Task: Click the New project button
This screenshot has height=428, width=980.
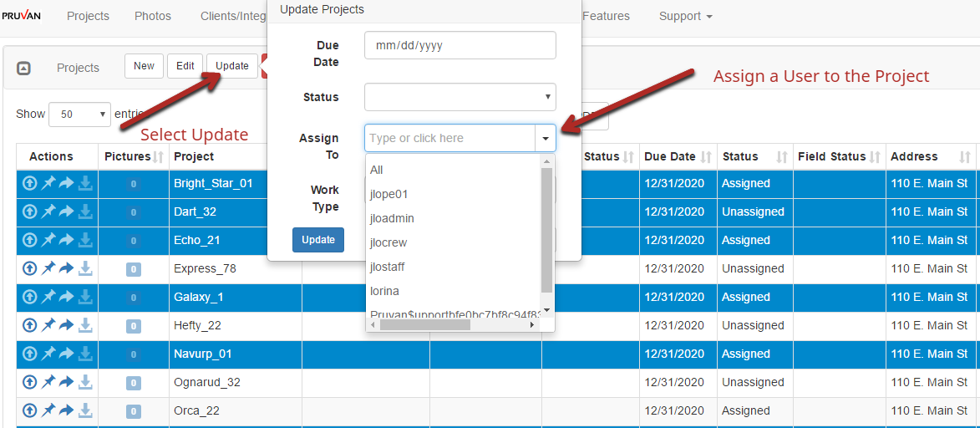Action: tap(144, 66)
